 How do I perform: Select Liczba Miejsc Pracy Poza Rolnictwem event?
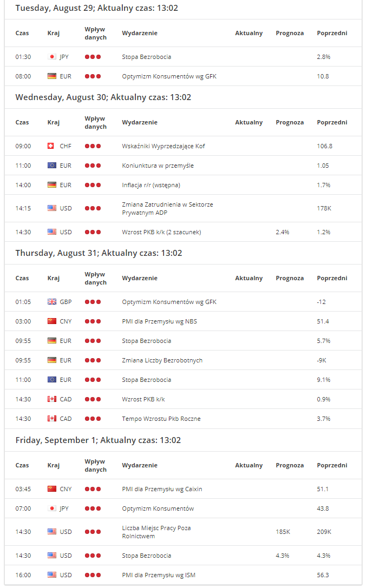point(156,532)
